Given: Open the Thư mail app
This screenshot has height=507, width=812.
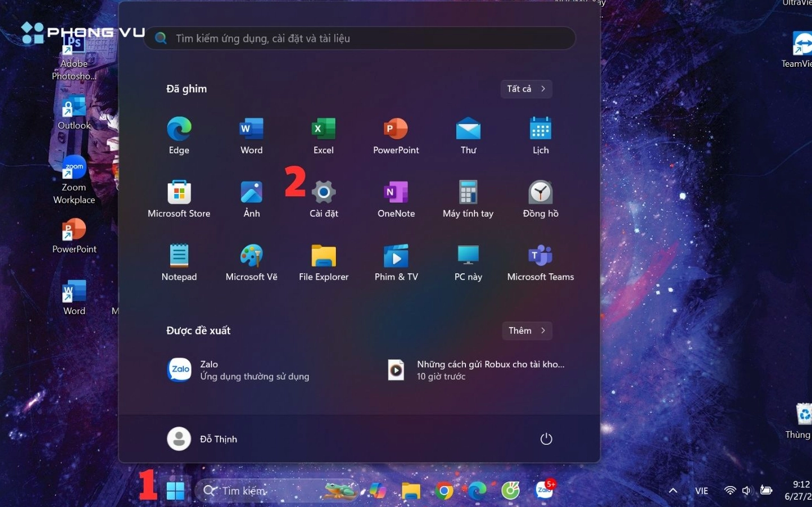Looking at the screenshot, I should [x=468, y=135].
